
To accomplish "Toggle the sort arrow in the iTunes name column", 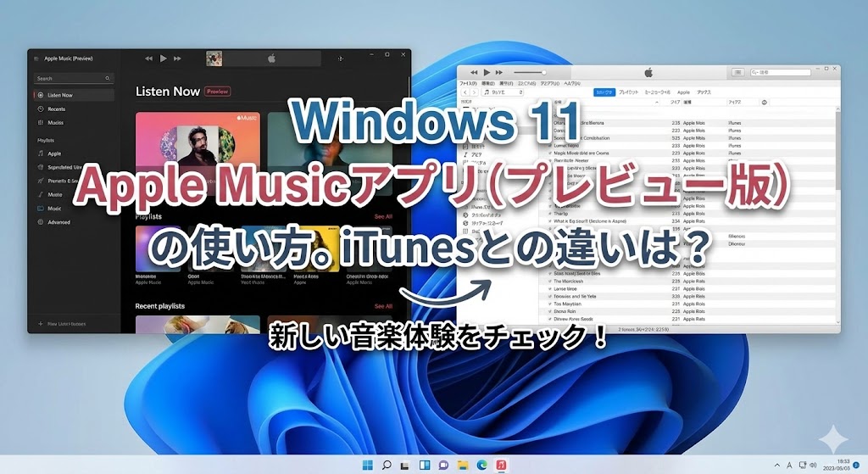I will 657,103.
